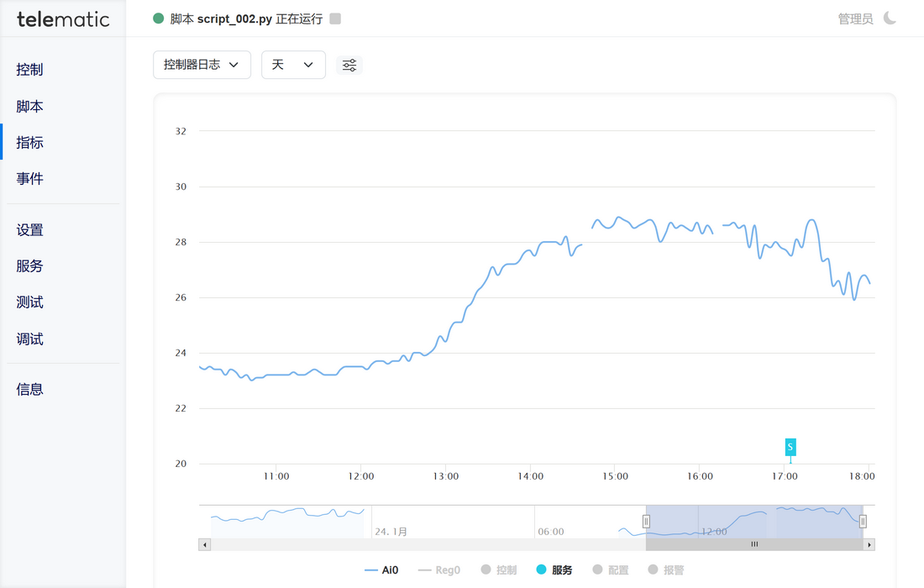Toggle Ai0 series in chart legend
Screen dimensions: 924x588
point(381,570)
